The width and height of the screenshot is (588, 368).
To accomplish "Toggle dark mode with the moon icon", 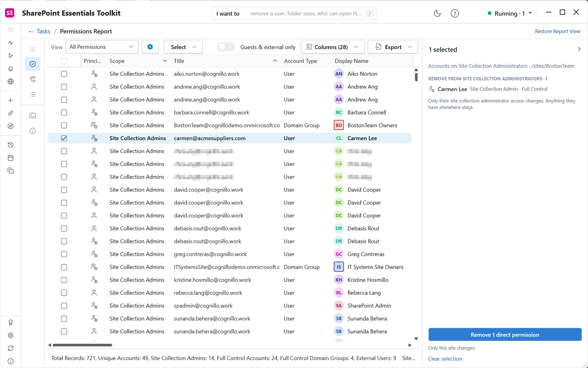I will point(437,14).
